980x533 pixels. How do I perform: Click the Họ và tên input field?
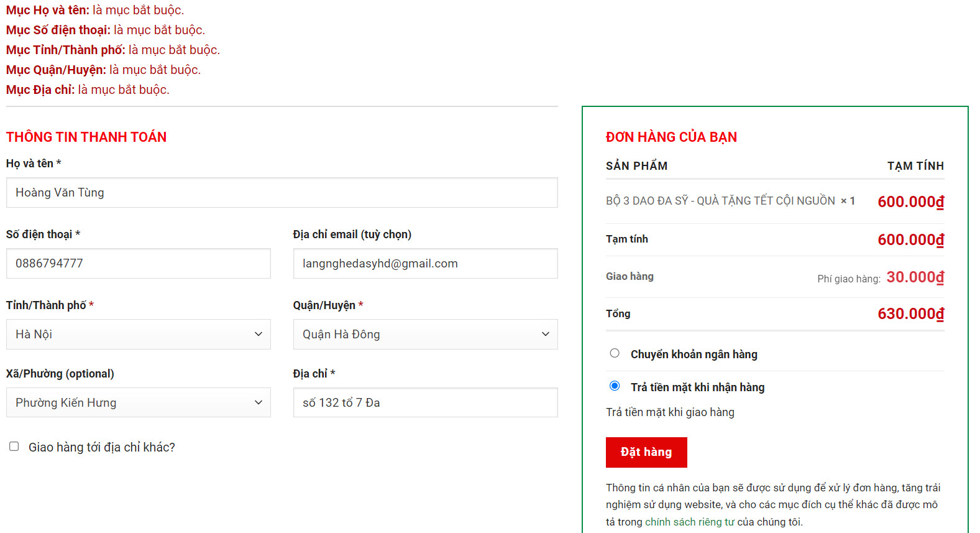pos(282,193)
